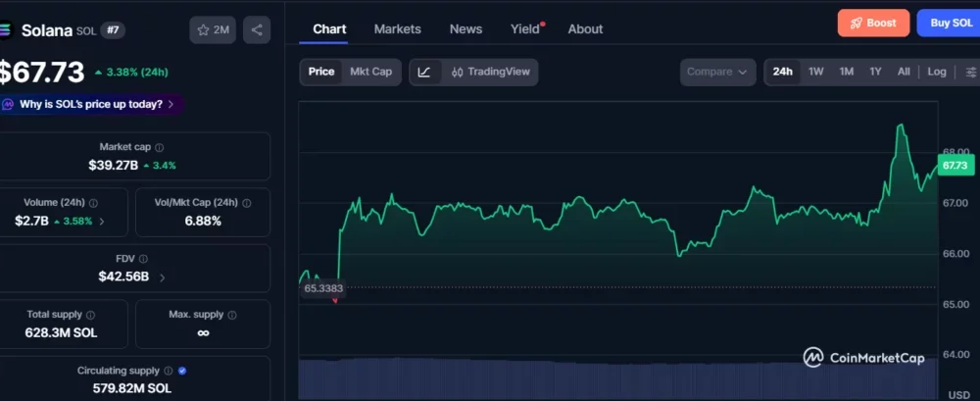The height and width of the screenshot is (401, 980).
Task: Select the 1M time range
Action: pos(847,72)
